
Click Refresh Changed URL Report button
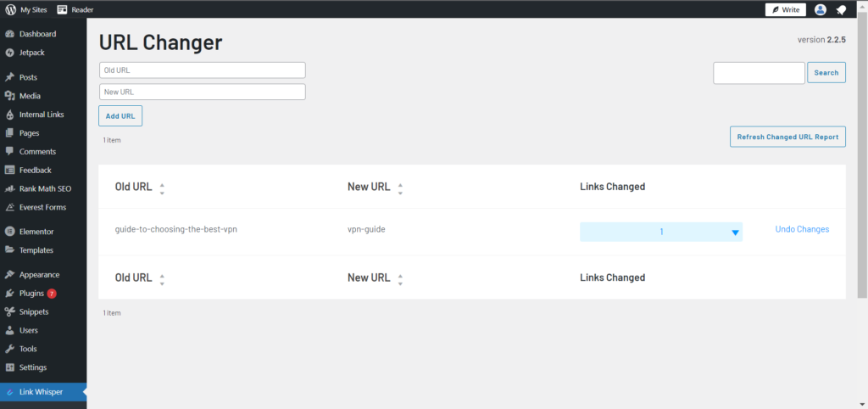787,137
